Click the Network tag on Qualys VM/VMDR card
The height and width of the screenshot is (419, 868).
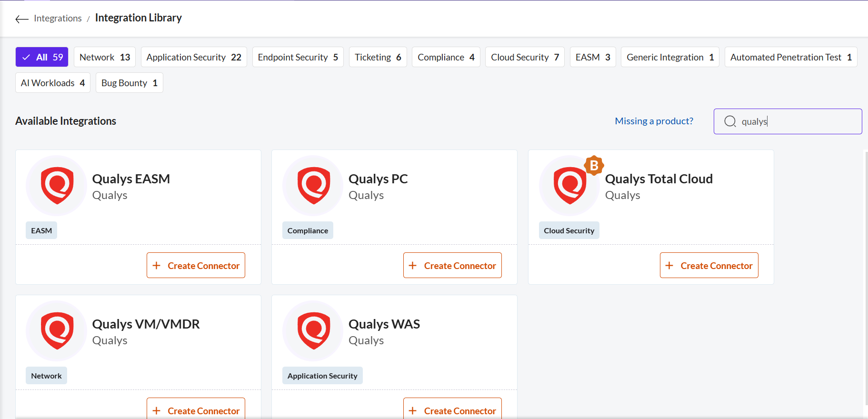pyautogui.click(x=46, y=376)
